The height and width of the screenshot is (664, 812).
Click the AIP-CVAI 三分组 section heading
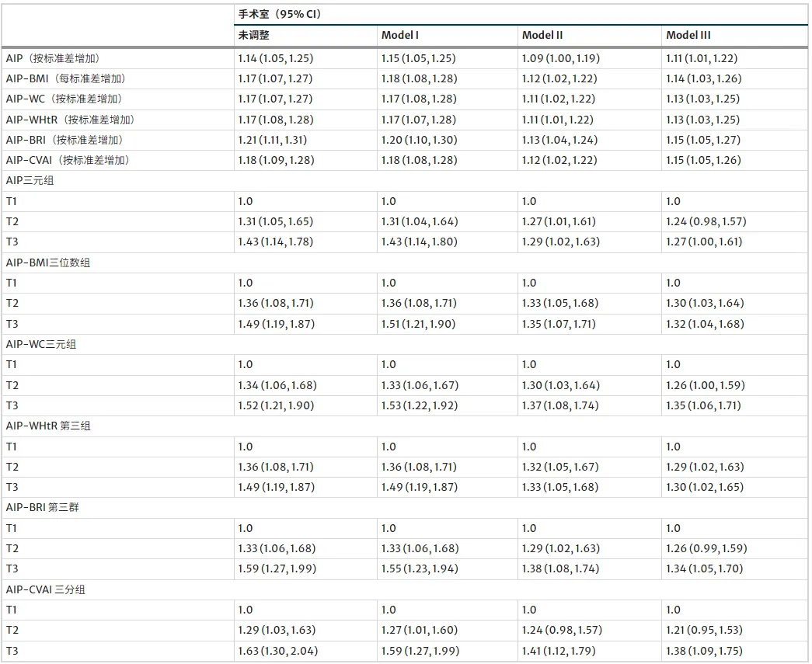pyautogui.click(x=46, y=589)
